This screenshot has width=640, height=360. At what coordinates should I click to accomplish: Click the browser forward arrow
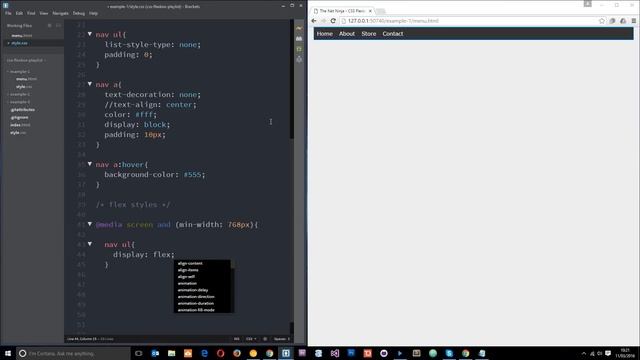click(323, 21)
